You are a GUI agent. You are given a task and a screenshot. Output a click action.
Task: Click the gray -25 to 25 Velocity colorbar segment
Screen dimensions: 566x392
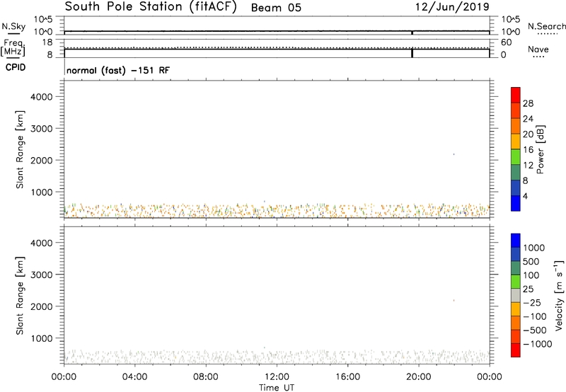click(x=516, y=296)
